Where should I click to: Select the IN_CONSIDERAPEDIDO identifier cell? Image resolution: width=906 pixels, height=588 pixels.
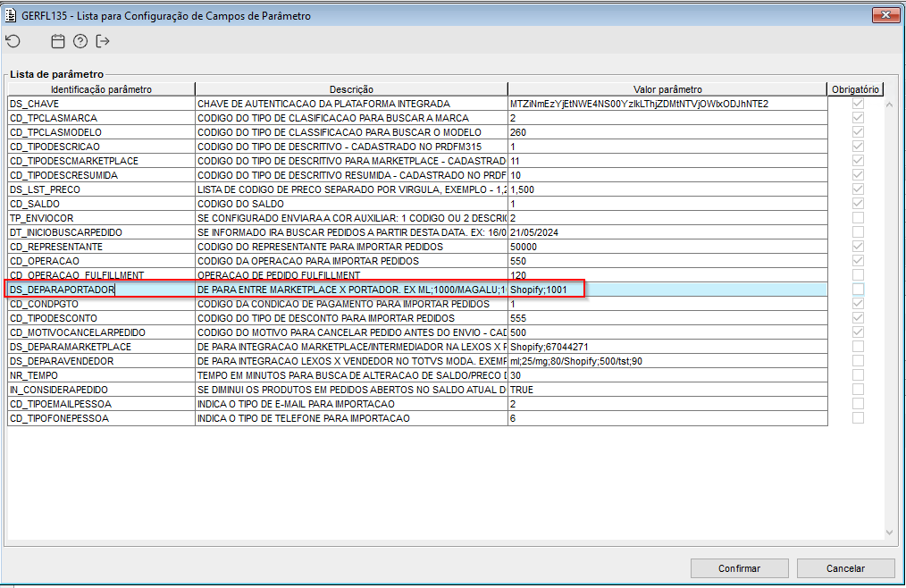(x=101, y=390)
